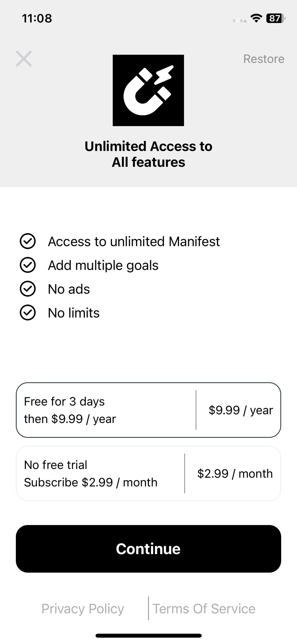This screenshot has height=644, width=297.
Task: Tap checkmark icon beside No ads
Action: (28, 289)
